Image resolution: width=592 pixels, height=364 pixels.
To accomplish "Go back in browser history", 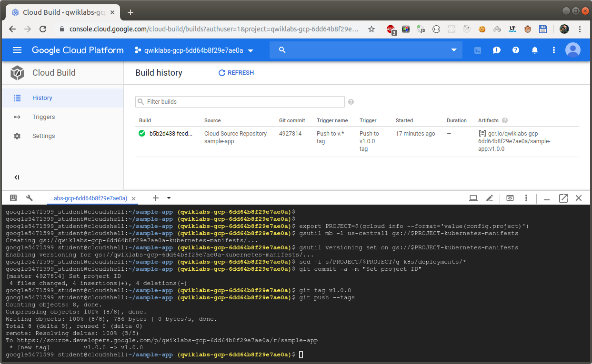I will point(12,29).
